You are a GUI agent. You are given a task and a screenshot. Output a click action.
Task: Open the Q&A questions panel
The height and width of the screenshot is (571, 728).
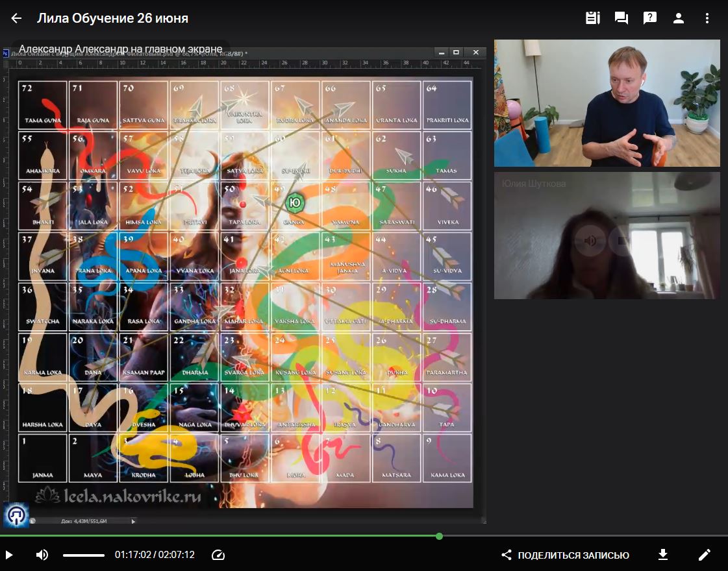[x=650, y=18]
